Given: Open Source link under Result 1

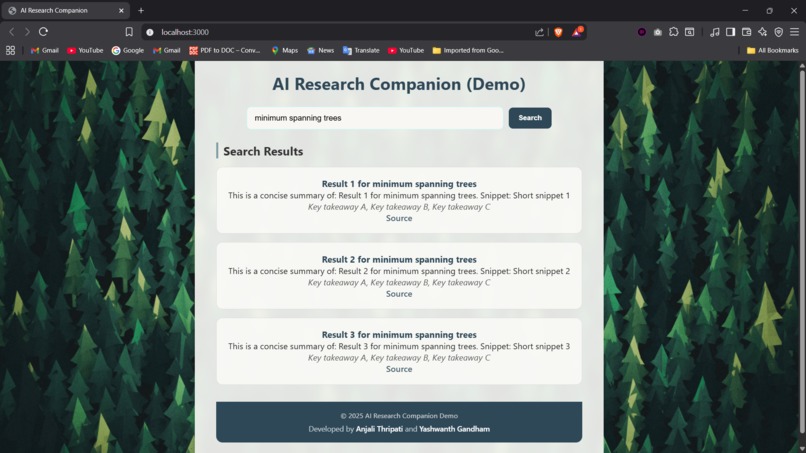Looking at the screenshot, I should (x=399, y=218).
